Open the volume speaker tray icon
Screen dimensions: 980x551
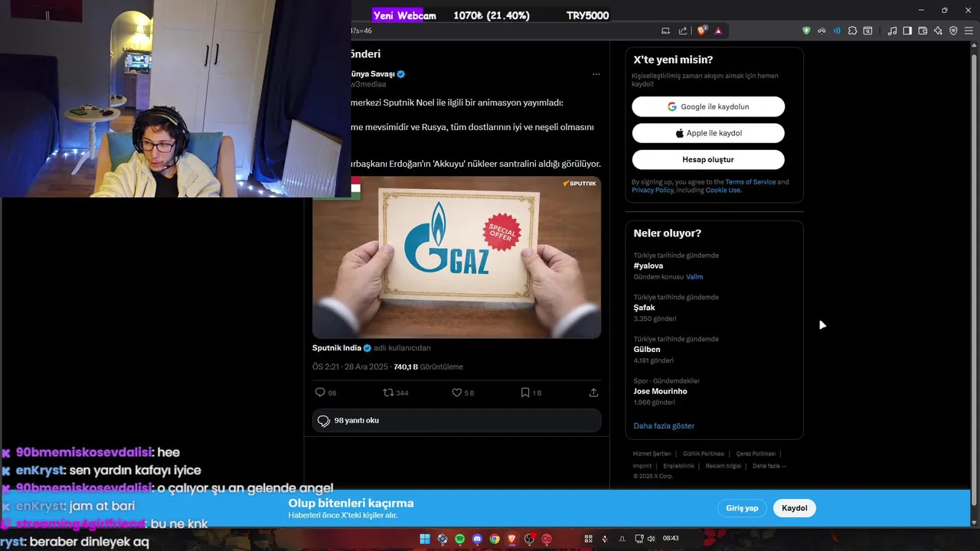(651, 539)
